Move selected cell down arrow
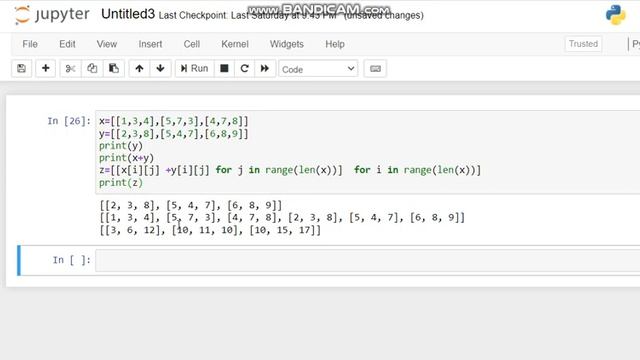Screen dimensions: 640x360 160,69
